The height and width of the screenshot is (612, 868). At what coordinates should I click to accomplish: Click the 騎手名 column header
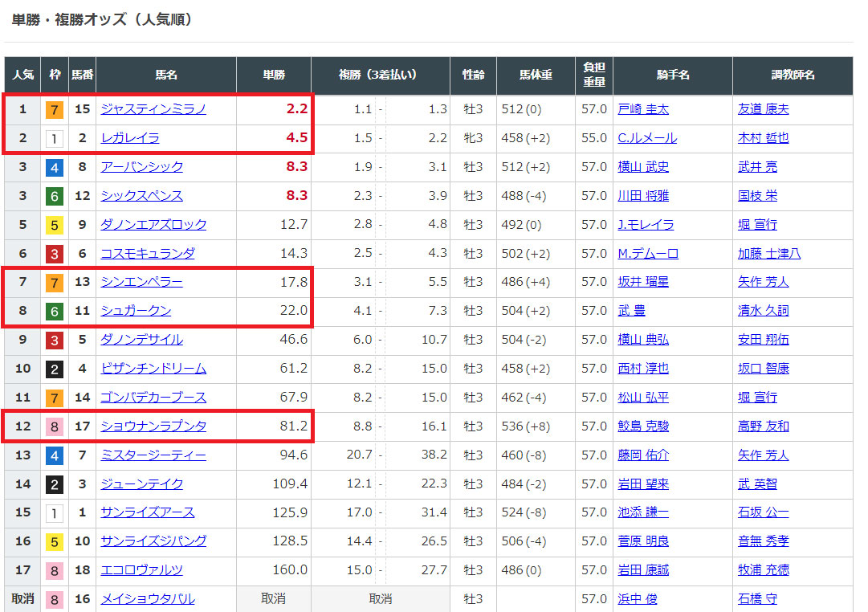pos(673,75)
